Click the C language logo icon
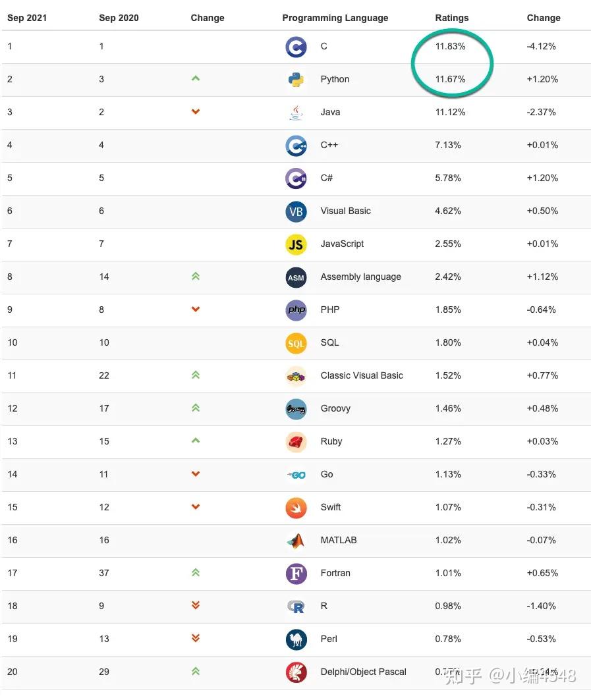 (296, 47)
